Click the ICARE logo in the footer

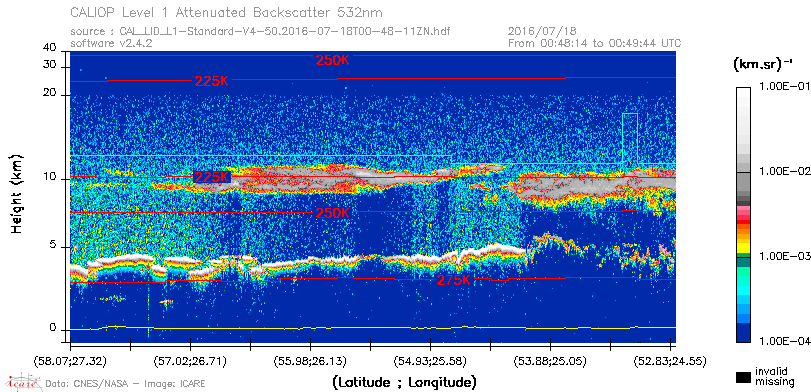24,382
